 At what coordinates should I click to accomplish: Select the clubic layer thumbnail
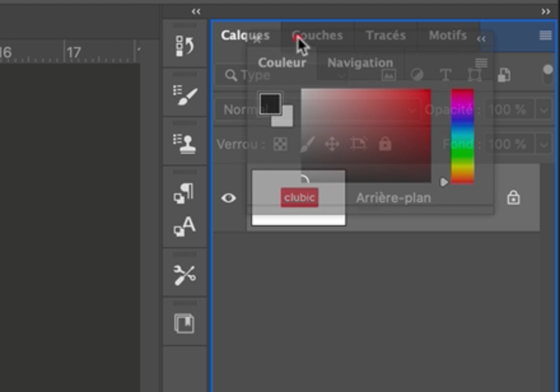pyautogui.click(x=298, y=198)
